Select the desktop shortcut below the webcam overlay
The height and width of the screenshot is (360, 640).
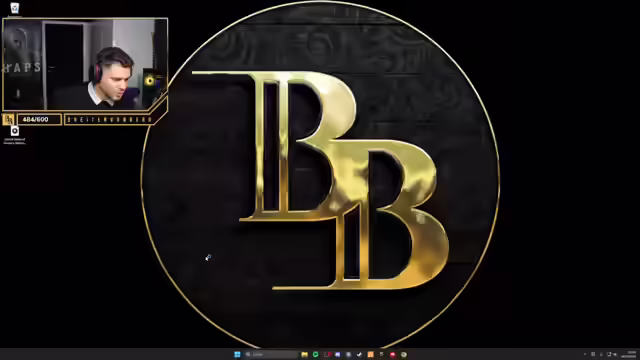click(15, 135)
